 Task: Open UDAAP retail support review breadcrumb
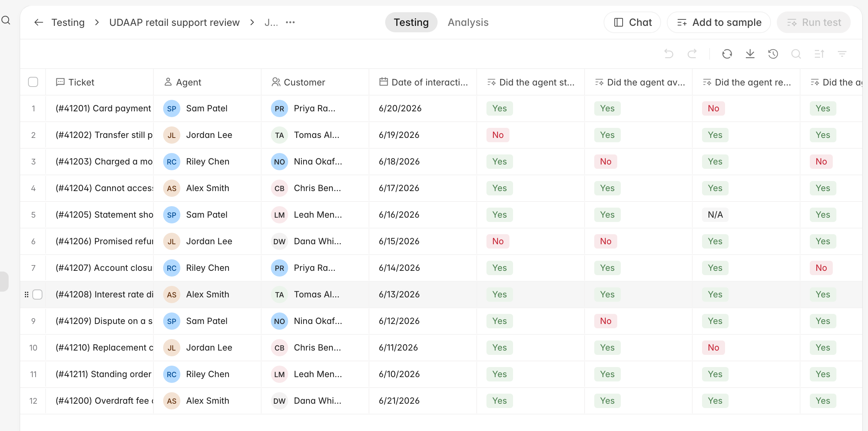click(174, 22)
